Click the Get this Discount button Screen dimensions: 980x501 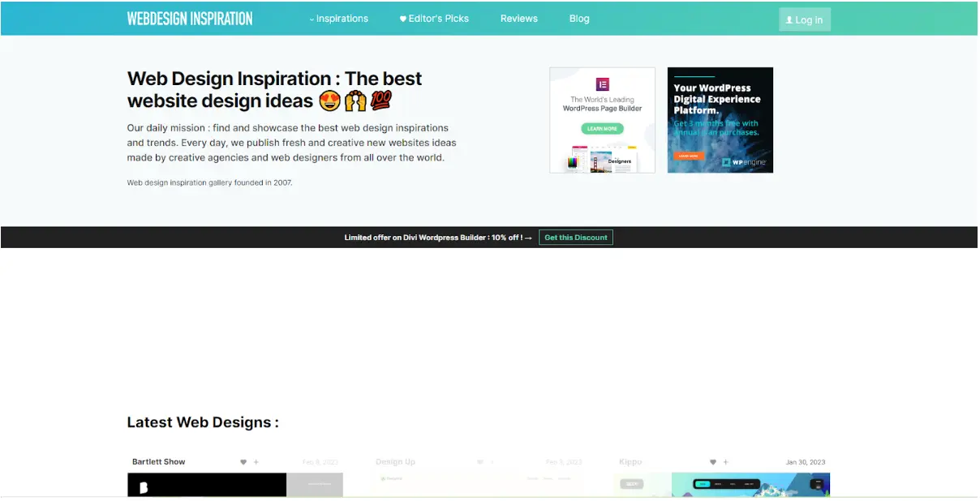(x=576, y=238)
